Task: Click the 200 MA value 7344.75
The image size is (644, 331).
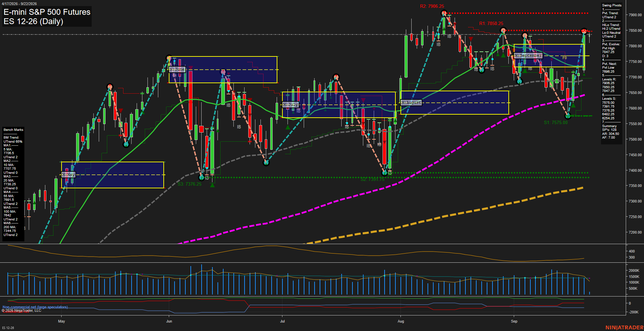Action: 9,231
